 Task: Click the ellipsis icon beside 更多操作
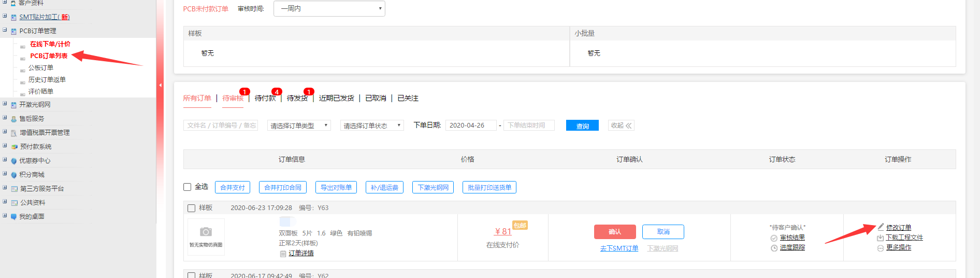880,248
